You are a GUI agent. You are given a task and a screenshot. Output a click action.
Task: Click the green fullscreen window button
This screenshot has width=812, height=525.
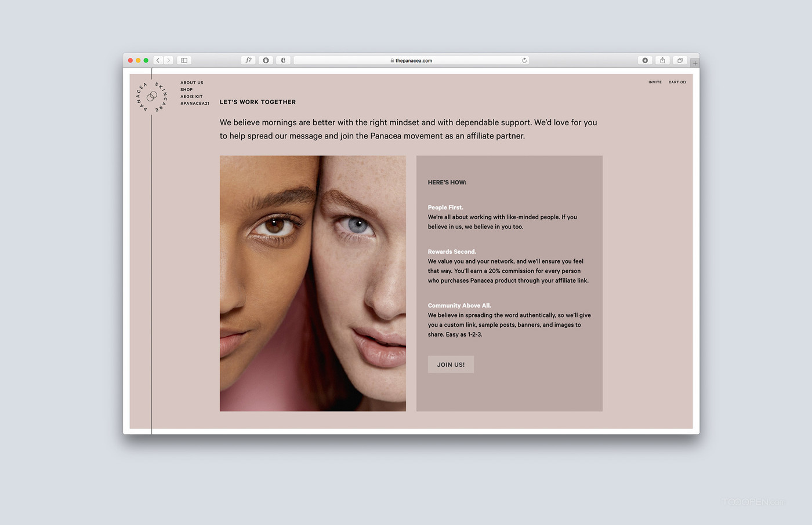point(146,60)
